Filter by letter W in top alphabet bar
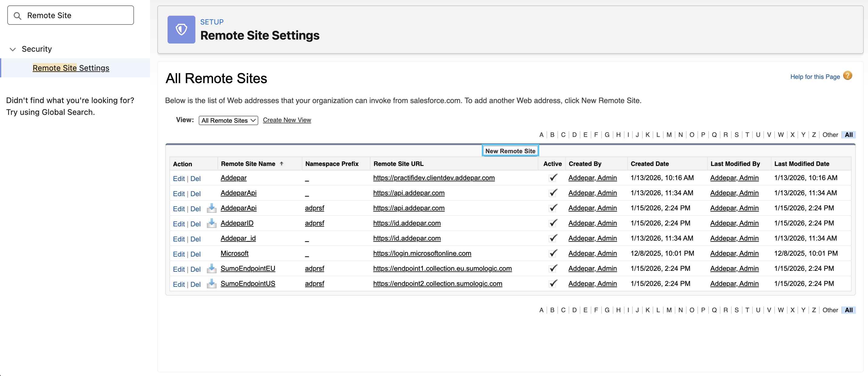 click(x=780, y=135)
